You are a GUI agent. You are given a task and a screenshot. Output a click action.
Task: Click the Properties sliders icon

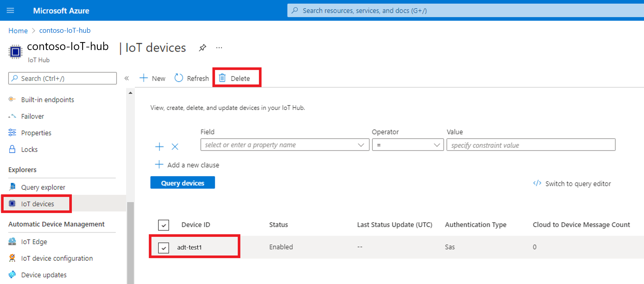[12, 133]
